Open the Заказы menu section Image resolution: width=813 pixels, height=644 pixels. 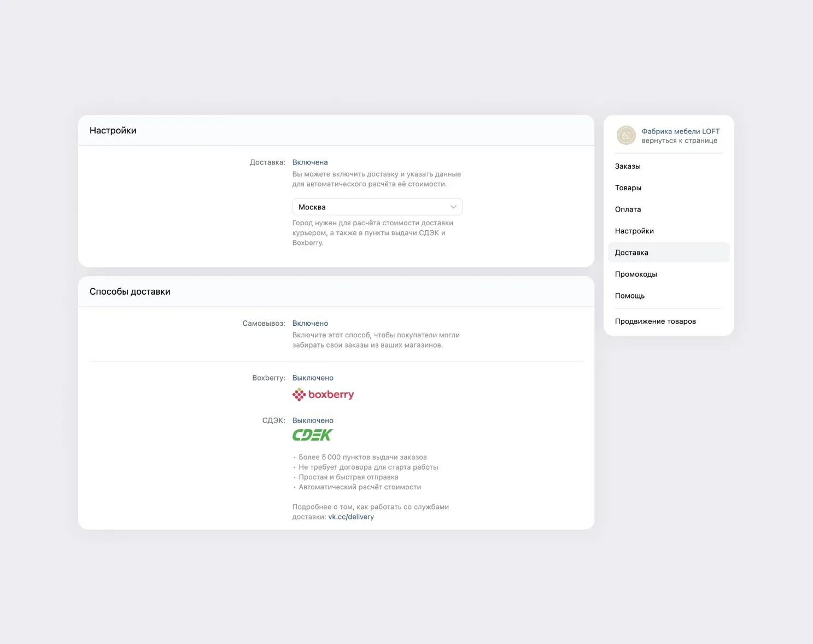(x=628, y=166)
